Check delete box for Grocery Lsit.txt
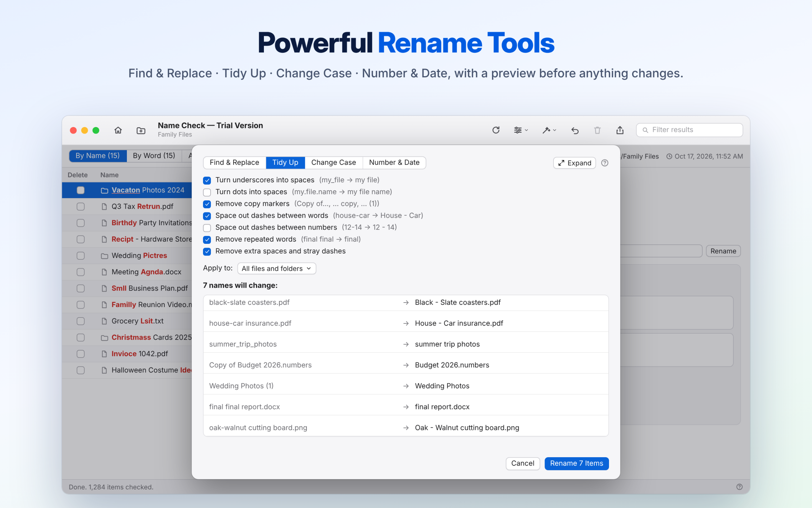Image resolution: width=812 pixels, height=508 pixels. [81, 321]
